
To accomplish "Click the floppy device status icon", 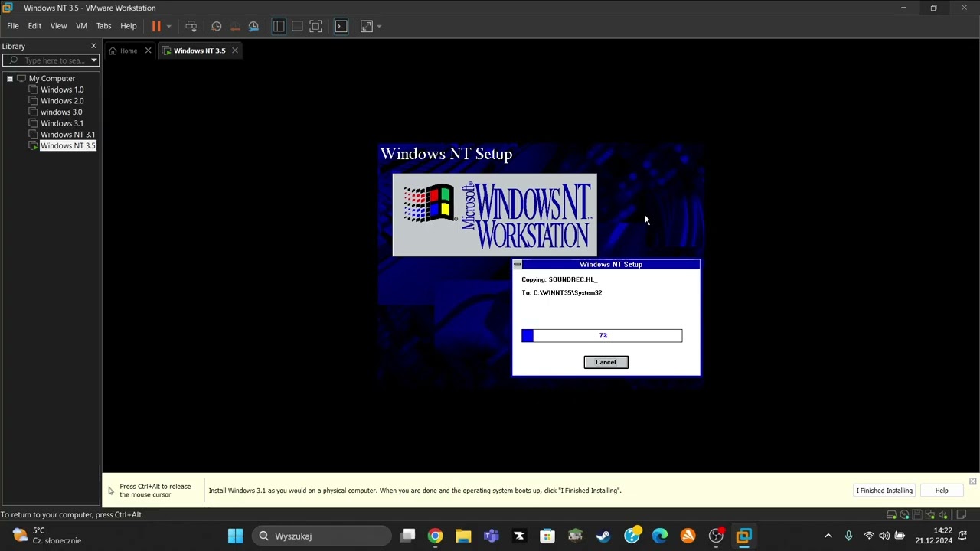I will click(x=917, y=514).
